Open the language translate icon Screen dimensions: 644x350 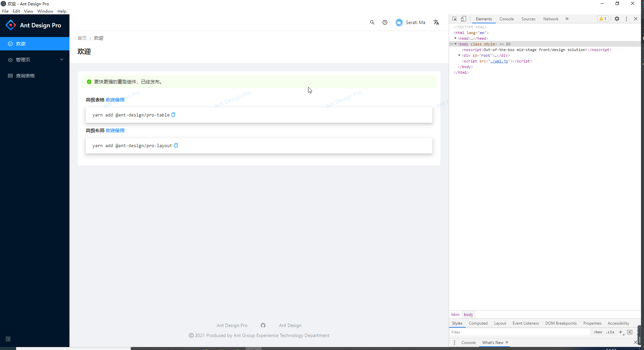[436, 22]
